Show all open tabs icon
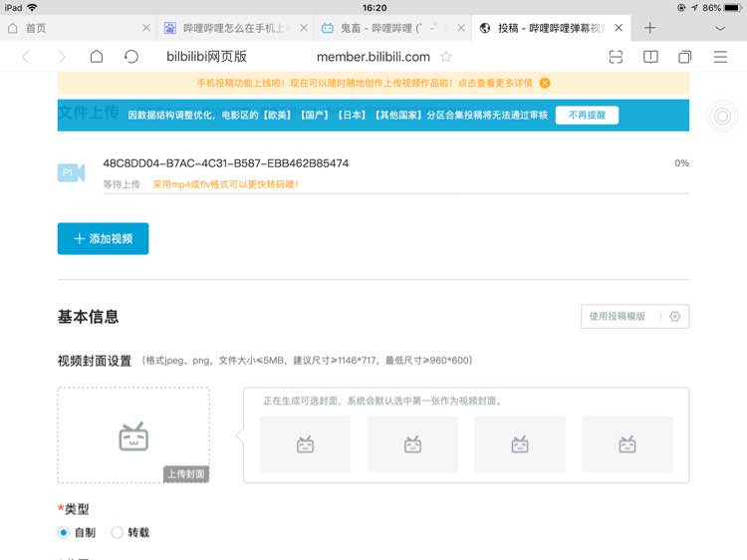This screenshot has width=747, height=560. pyautogui.click(x=685, y=57)
